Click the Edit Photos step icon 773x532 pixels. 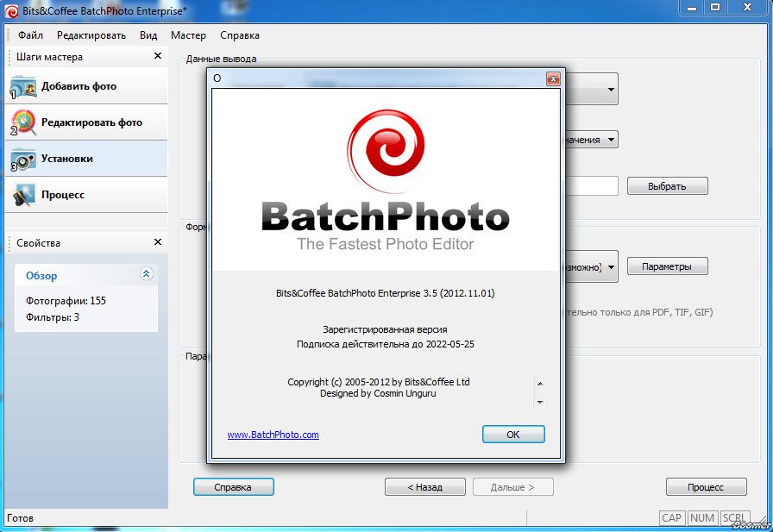[x=23, y=122]
